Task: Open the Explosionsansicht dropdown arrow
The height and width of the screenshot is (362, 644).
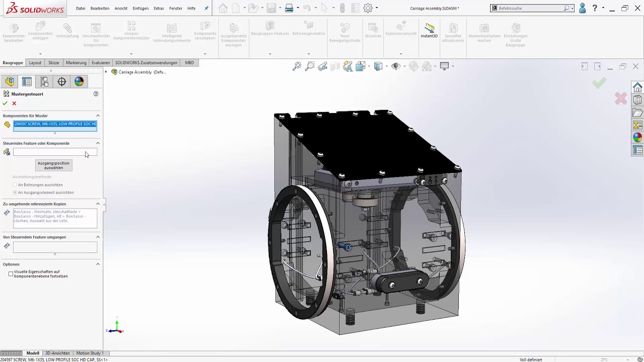Action: [400, 54]
